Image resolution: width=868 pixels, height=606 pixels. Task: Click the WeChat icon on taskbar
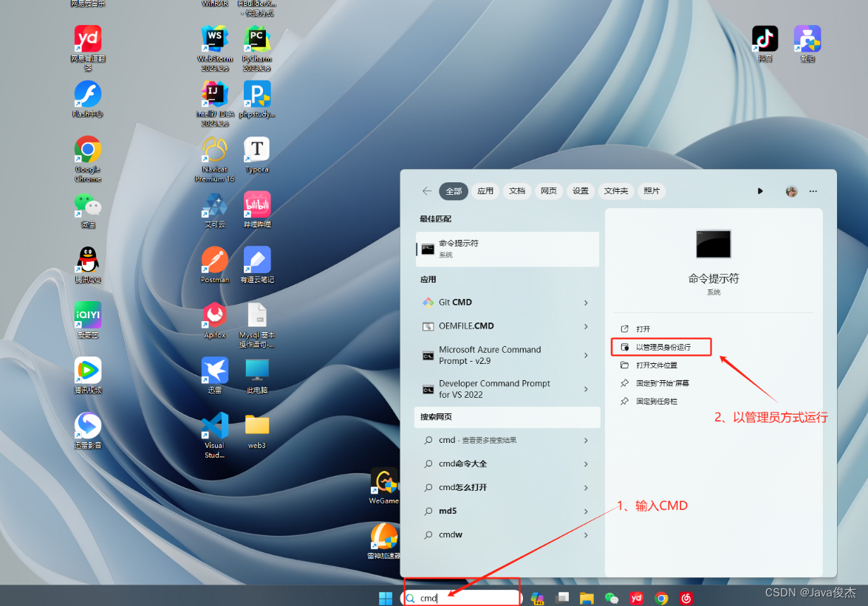point(612,598)
